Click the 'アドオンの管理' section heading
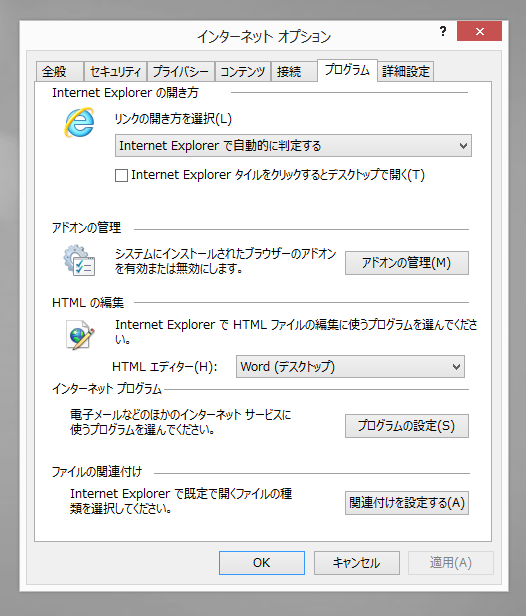526x616 pixels. (x=86, y=227)
